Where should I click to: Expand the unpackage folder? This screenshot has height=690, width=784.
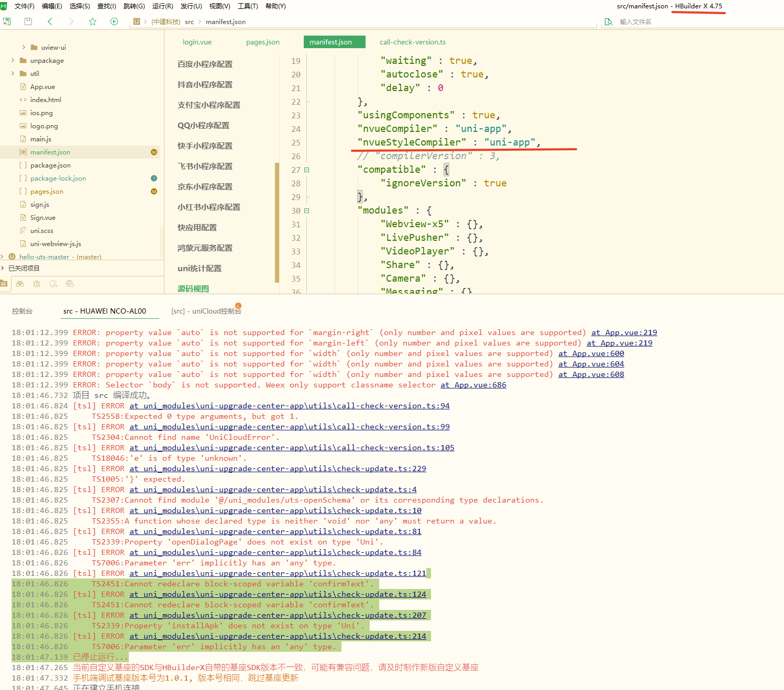pyautogui.click(x=13, y=60)
